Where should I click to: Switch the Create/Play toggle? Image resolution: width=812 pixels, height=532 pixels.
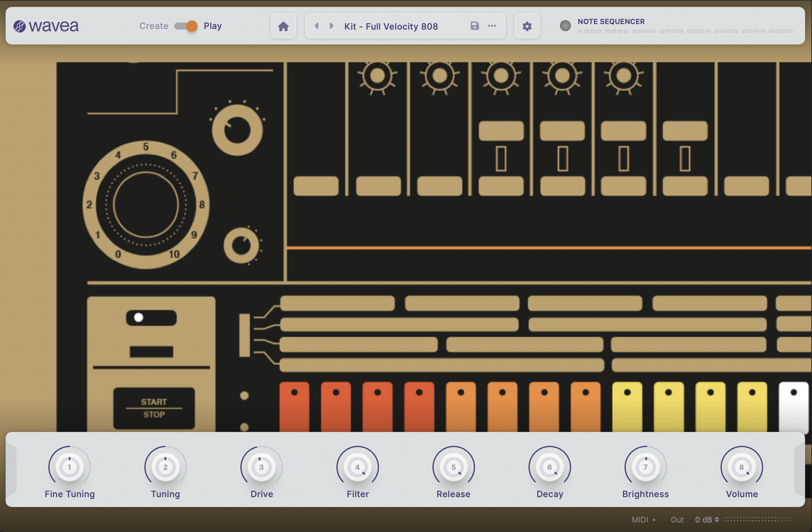tap(186, 26)
